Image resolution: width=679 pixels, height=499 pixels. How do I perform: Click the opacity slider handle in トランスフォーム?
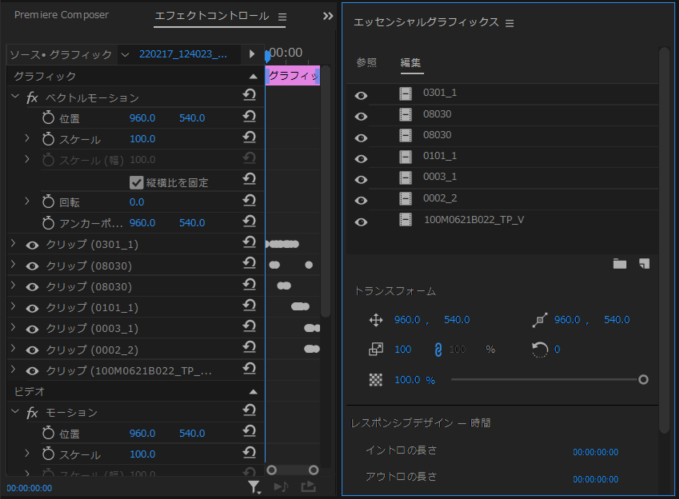click(x=643, y=380)
